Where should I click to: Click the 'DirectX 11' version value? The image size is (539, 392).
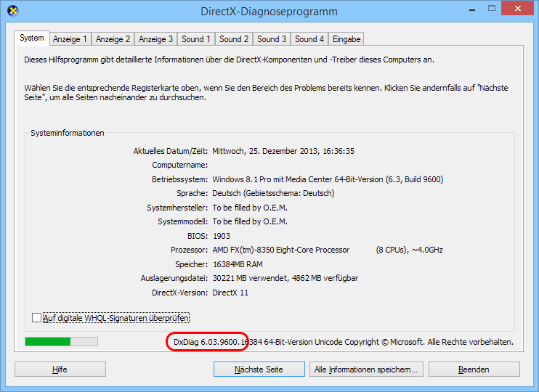point(230,293)
